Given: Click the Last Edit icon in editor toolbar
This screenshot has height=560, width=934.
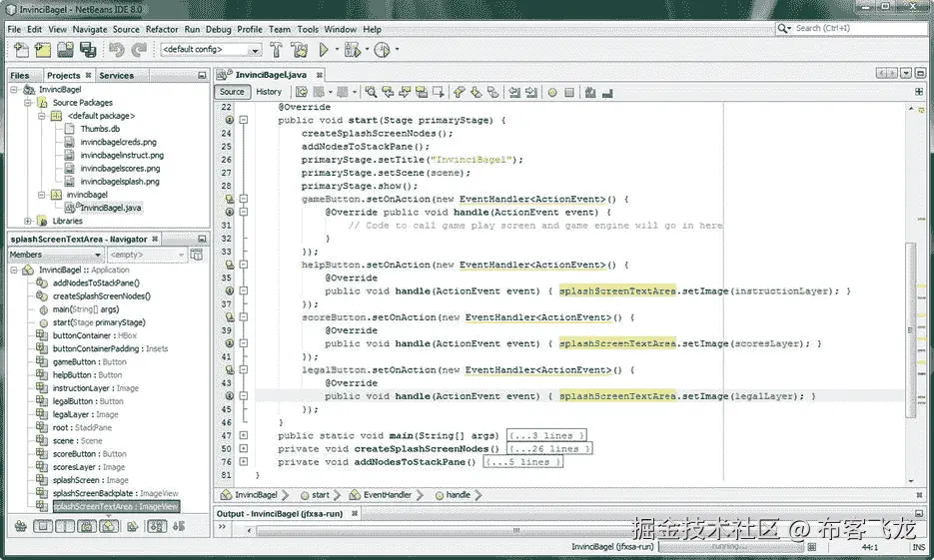Looking at the screenshot, I should [302, 92].
